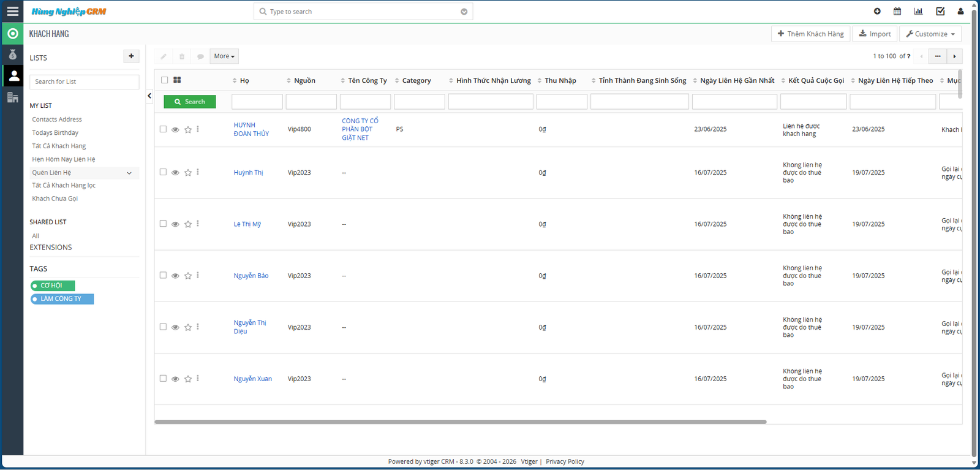Open the calendar icon in top bar
Image resolution: width=980 pixels, height=470 pixels.
pos(897,11)
